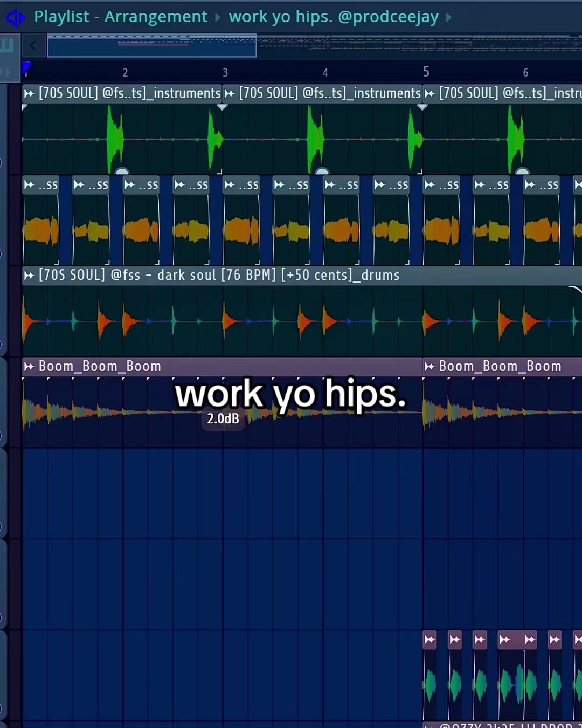This screenshot has width=582, height=728.
Task: Open menu icon of ..ss clip at bar 6
Action: pos(530,185)
